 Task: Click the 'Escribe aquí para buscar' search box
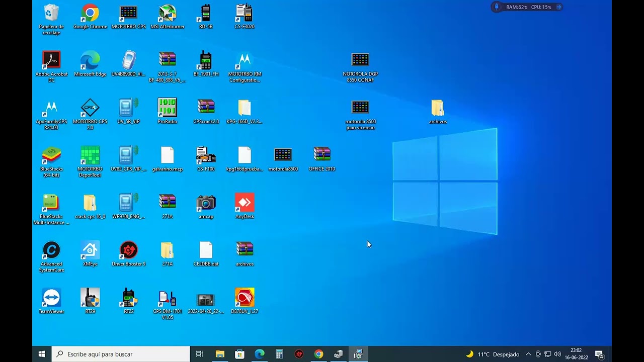[121, 354]
